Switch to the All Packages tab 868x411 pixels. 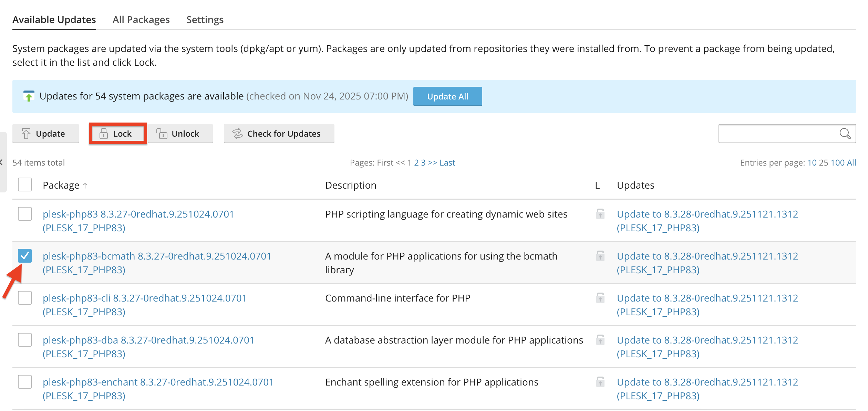click(x=141, y=20)
